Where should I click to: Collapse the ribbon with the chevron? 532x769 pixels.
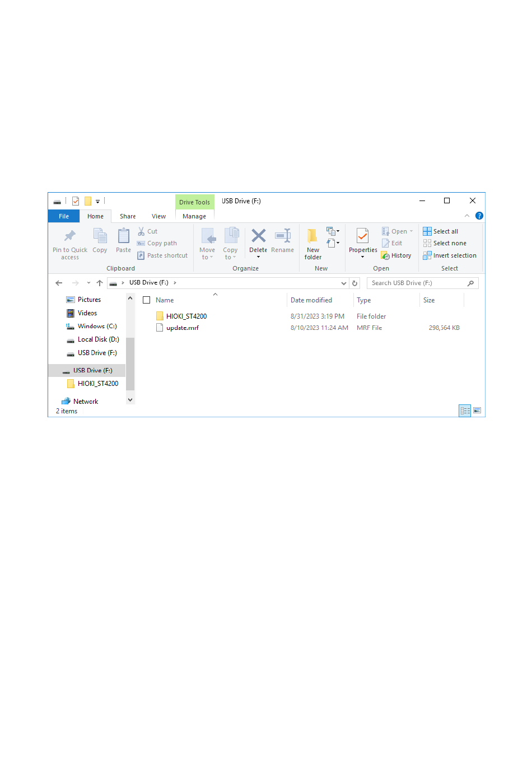tap(467, 216)
